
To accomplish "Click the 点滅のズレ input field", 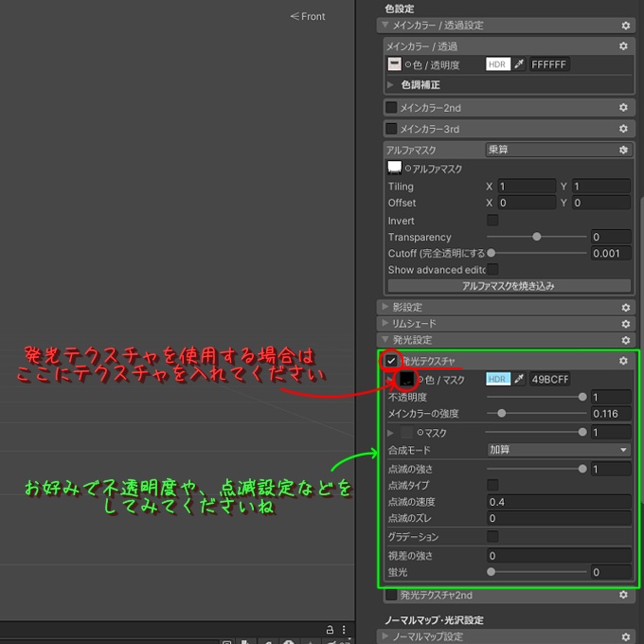I will click(x=559, y=518).
